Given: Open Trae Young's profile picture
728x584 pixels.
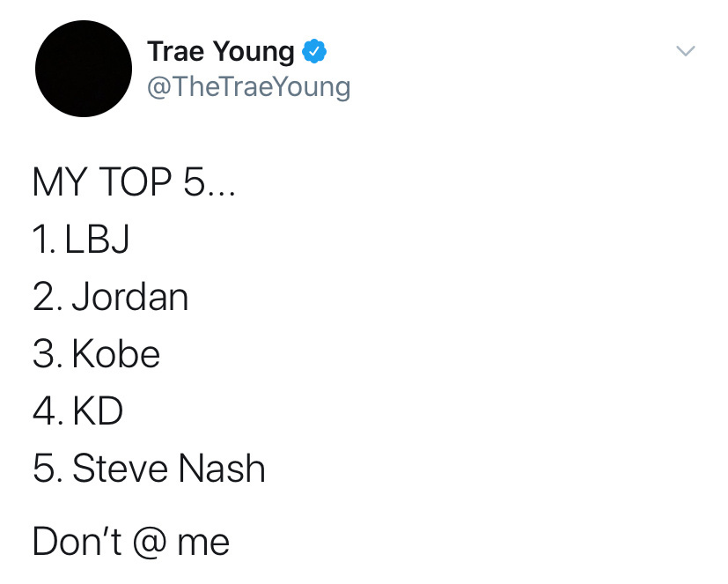Looking at the screenshot, I should point(83,69).
